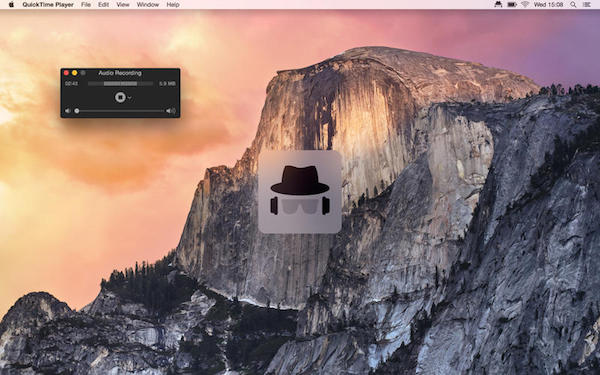
Task: Click the low volume speaker icon
Action: 67,111
